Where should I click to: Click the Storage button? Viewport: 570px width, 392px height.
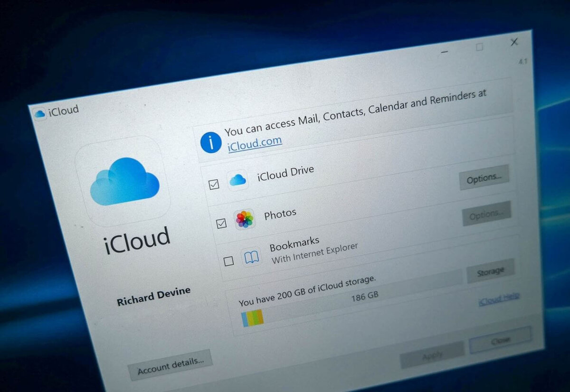(x=490, y=271)
